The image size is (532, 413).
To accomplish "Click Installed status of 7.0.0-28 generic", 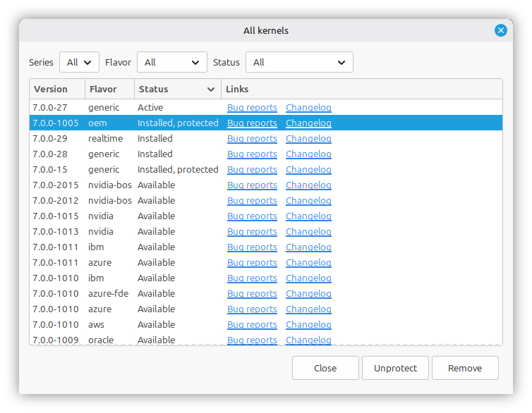I will (x=155, y=154).
